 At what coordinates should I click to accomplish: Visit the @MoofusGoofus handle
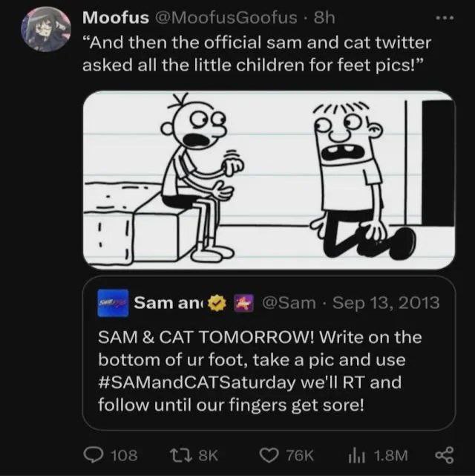coord(226,18)
